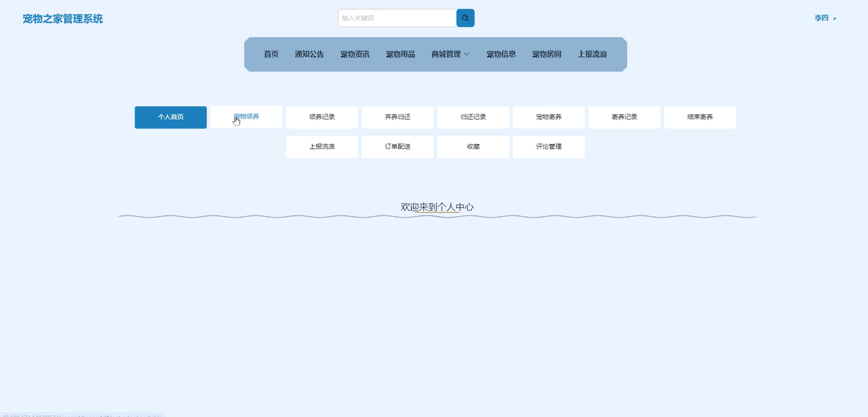Select 宠物用品 in the navigation bar
This screenshot has width=868, height=417.
pyautogui.click(x=400, y=54)
